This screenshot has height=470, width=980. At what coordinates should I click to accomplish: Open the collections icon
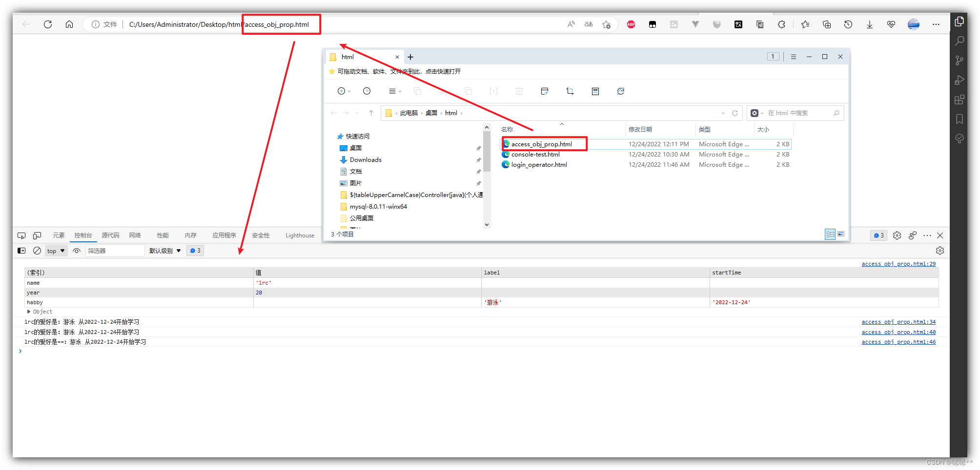(x=827, y=24)
